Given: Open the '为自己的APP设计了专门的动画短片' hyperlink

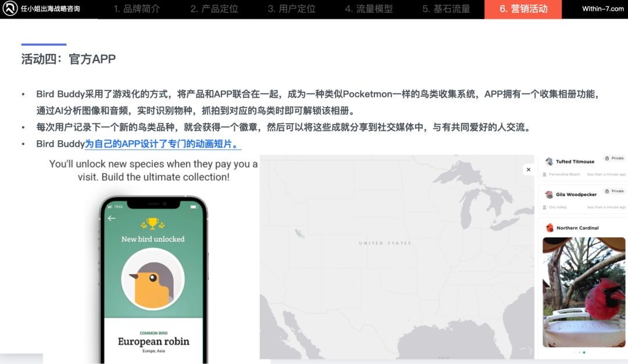Looking at the screenshot, I should coord(163,144).
